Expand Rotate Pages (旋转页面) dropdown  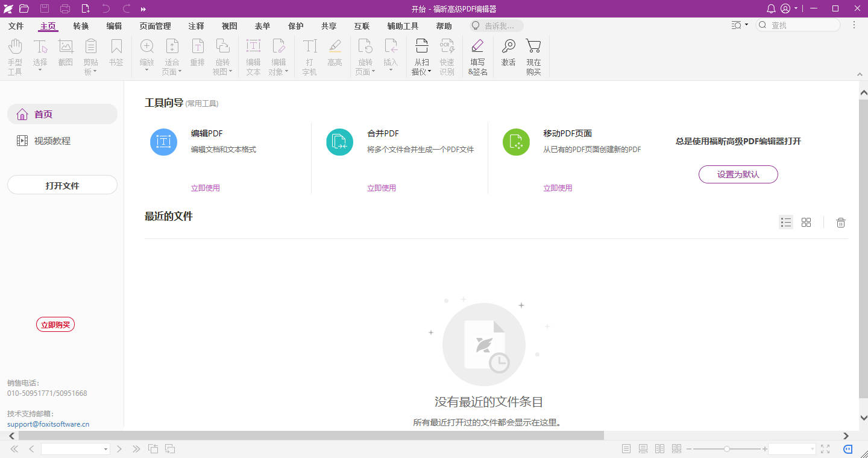(373, 72)
